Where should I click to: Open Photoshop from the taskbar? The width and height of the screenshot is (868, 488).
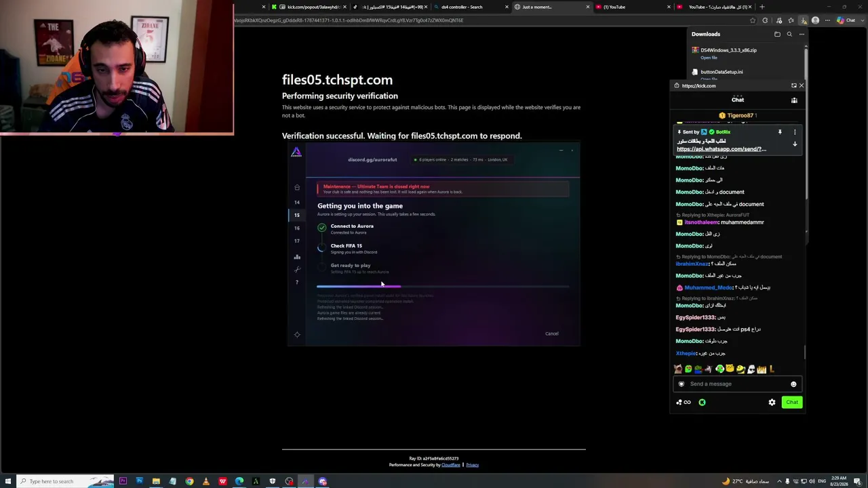[140, 481]
